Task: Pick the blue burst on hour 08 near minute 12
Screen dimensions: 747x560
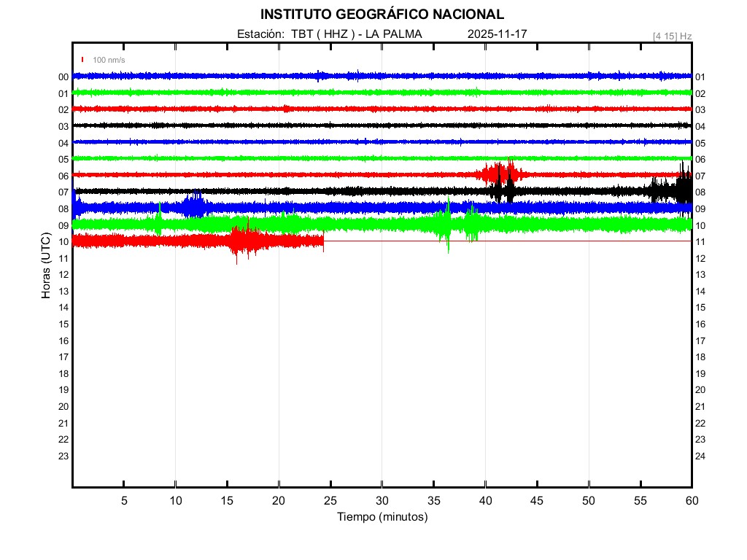Action: tap(194, 205)
